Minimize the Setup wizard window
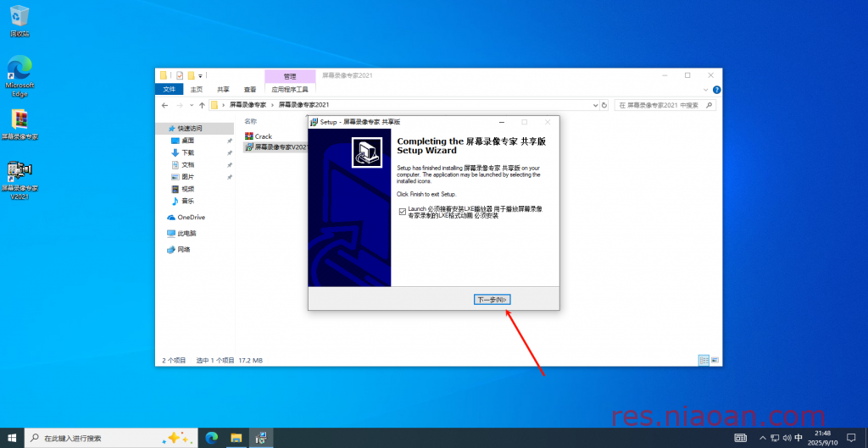 pyautogui.click(x=502, y=122)
